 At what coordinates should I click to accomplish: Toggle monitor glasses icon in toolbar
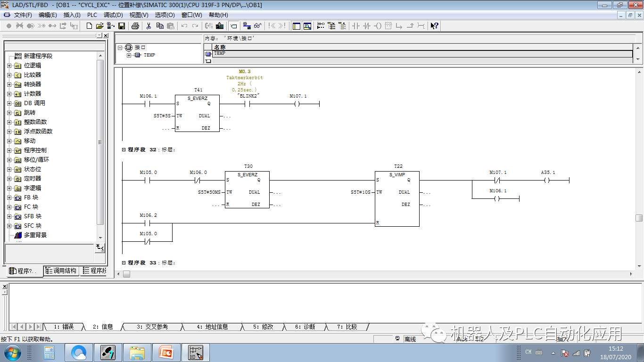(x=258, y=26)
